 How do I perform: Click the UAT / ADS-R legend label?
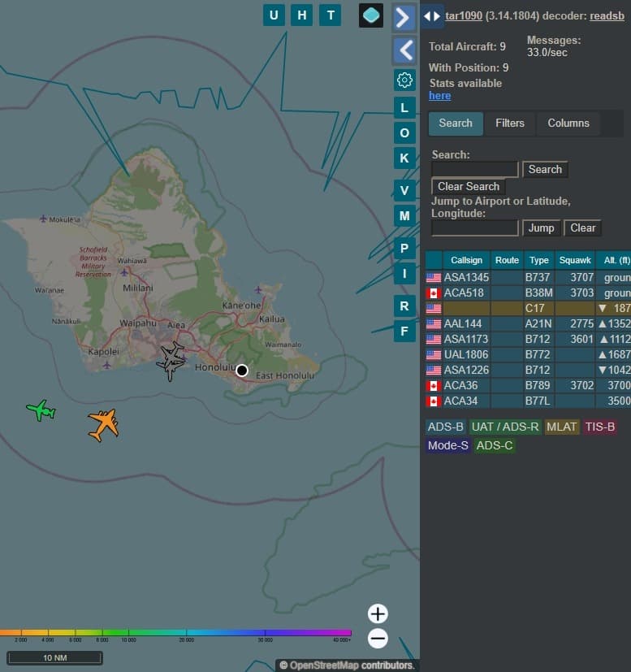click(505, 427)
